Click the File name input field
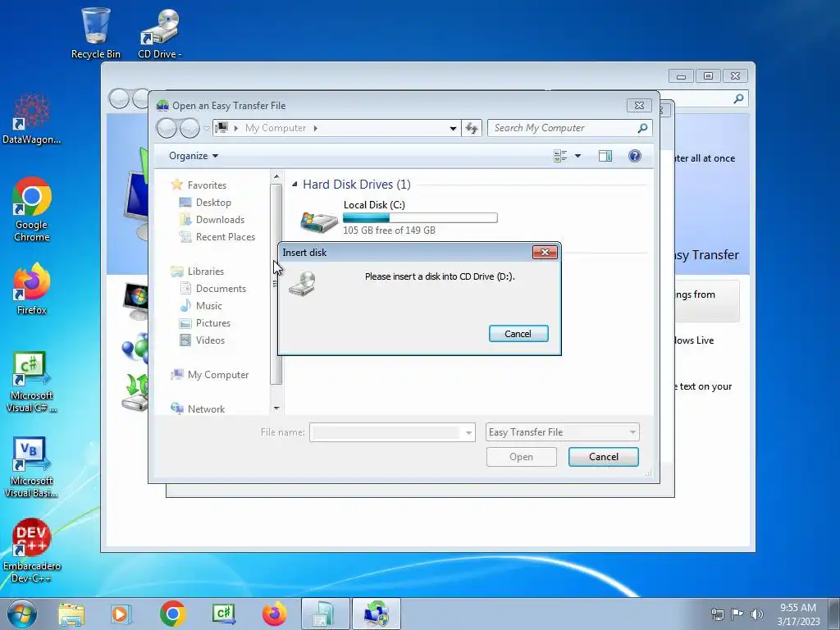 [386, 432]
